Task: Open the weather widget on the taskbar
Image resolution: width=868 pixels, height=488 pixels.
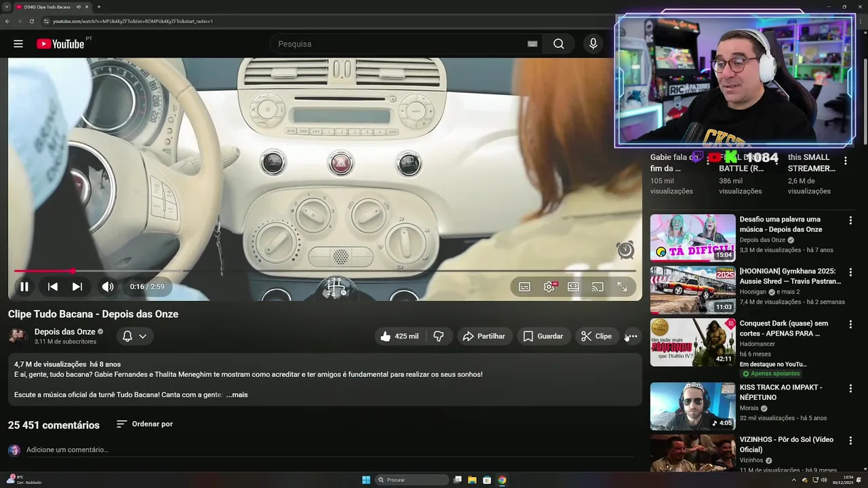Action: [24, 480]
